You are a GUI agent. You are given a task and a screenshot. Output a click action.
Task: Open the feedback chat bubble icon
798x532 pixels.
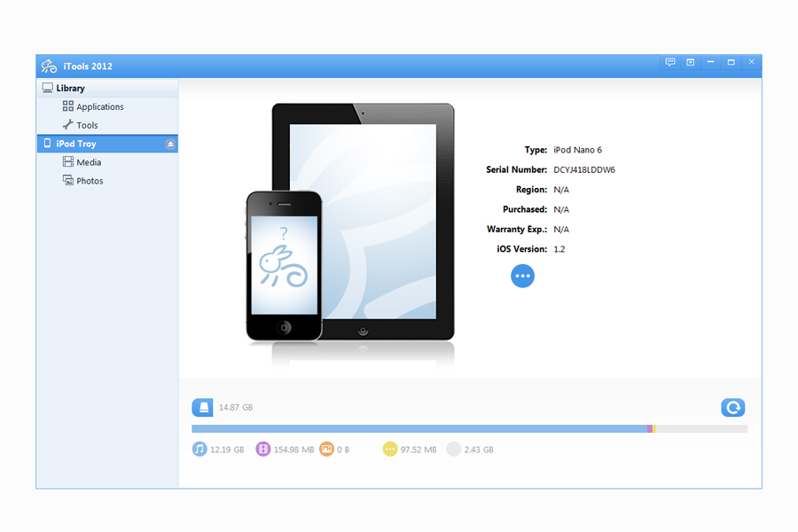(670, 62)
